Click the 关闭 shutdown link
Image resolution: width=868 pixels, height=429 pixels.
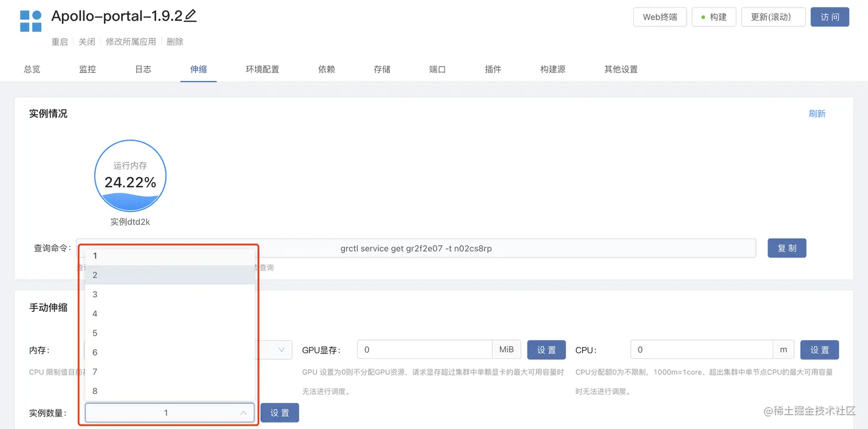click(x=87, y=42)
